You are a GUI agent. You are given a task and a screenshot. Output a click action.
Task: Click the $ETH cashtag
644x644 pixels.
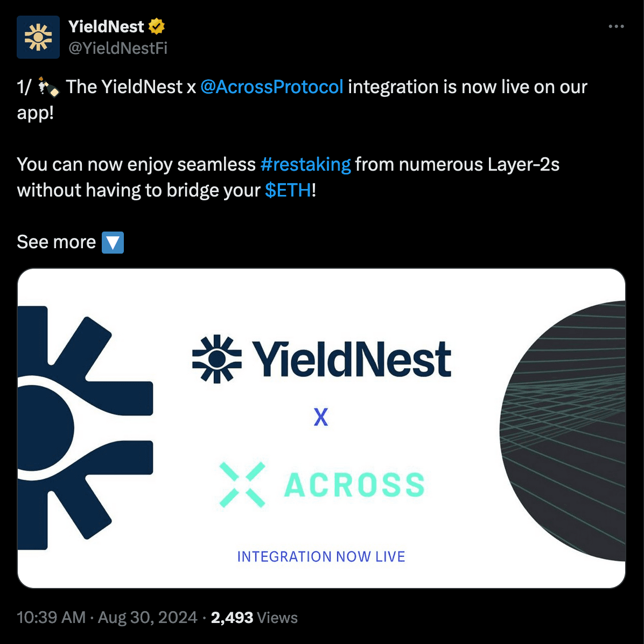(288, 190)
